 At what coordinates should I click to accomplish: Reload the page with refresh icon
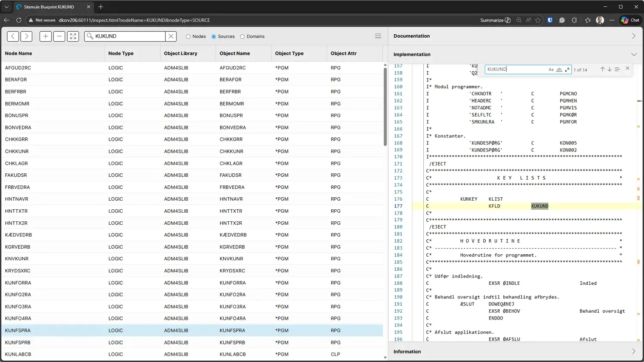click(x=18, y=20)
